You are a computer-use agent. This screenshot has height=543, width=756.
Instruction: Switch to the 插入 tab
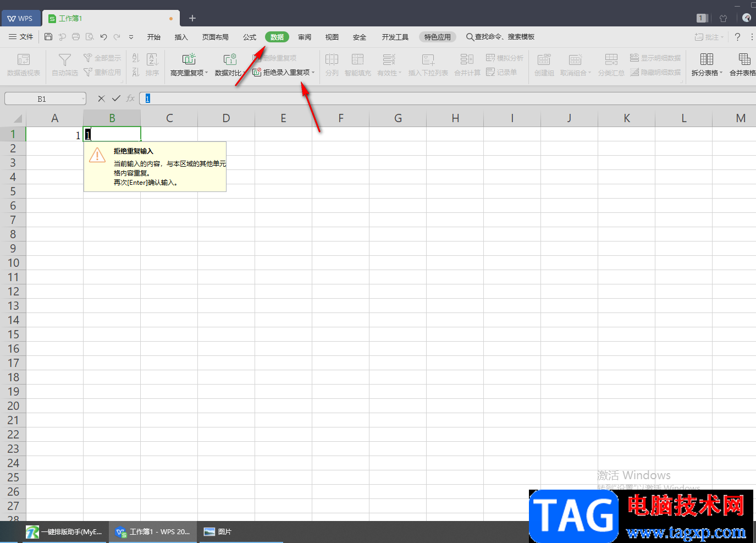click(181, 37)
